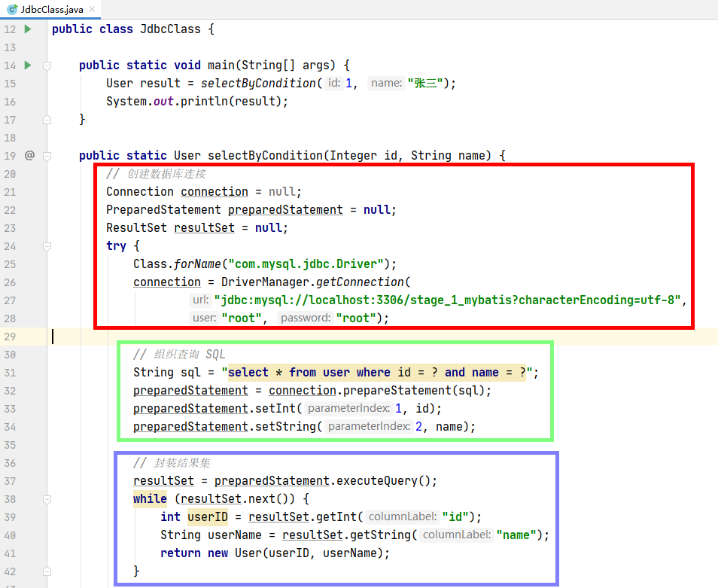Select the JdbcClass.java editor tab
Screen dimensions: 718x588
click(x=50, y=9)
